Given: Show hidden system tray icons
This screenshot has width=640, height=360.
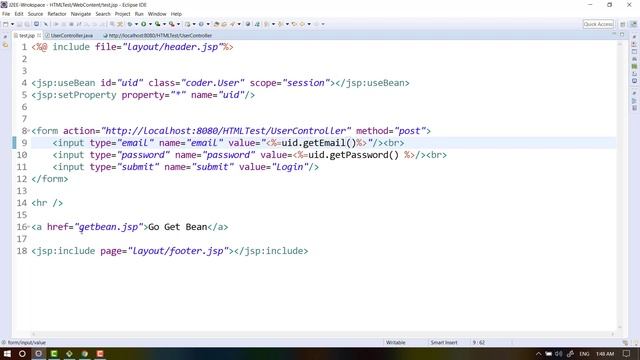Looking at the screenshot, I should pos(538,353).
